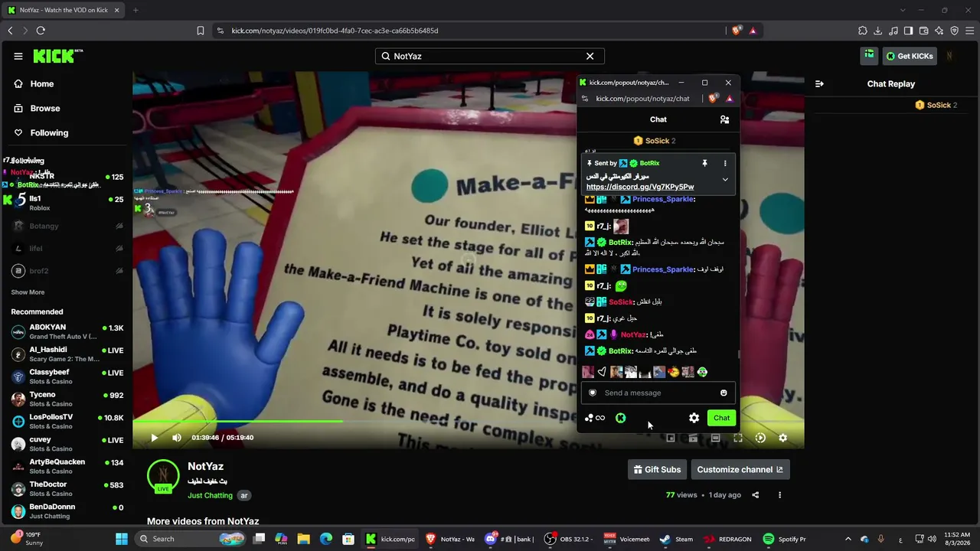Open the cuvey recommended channel
The image size is (980, 551).
pos(67,444)
